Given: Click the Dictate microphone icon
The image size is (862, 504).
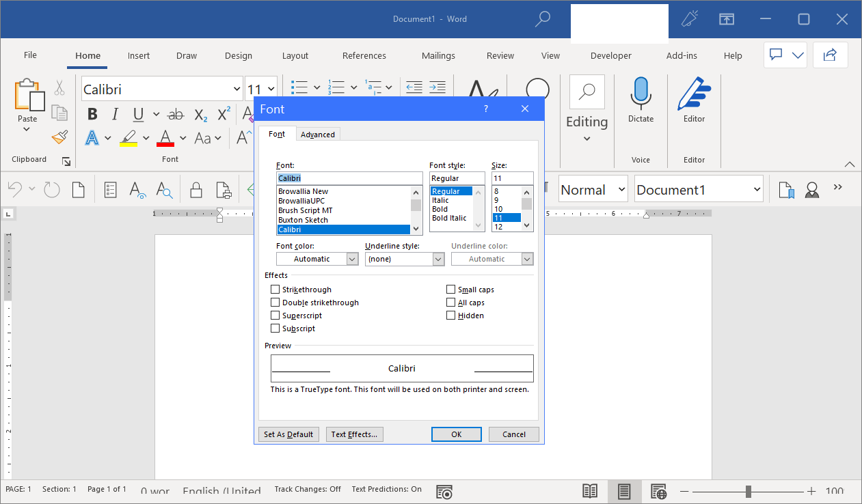Looking at the screenshot, I should coord(641,93).
